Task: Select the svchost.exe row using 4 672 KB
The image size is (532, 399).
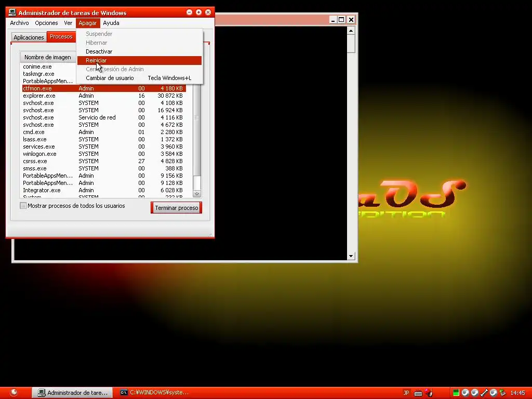Action: click(x=104, y=125)
